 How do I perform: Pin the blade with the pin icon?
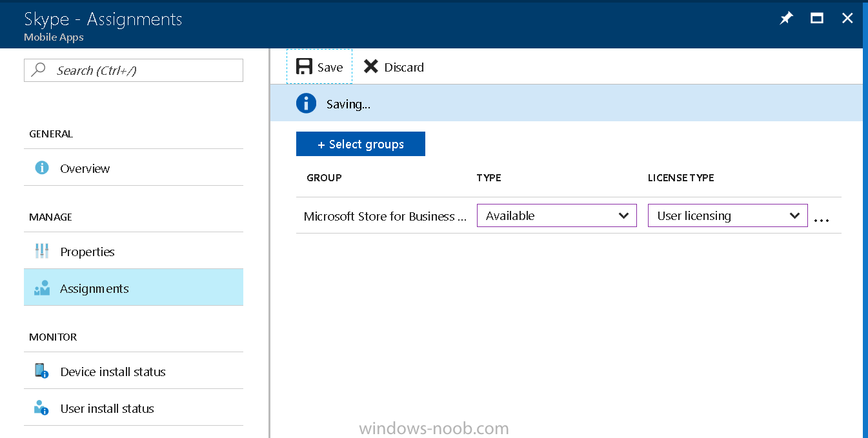[x=786, y=18]
